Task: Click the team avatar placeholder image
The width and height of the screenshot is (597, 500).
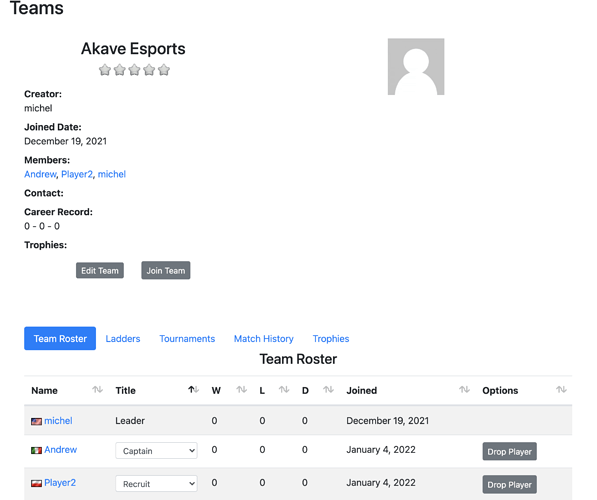Action: point(416,67)
